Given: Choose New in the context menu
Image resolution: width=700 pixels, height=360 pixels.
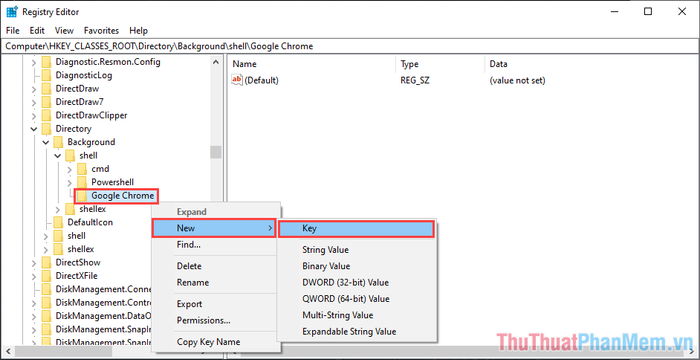Looking at the screenshot, I should 214,228.
